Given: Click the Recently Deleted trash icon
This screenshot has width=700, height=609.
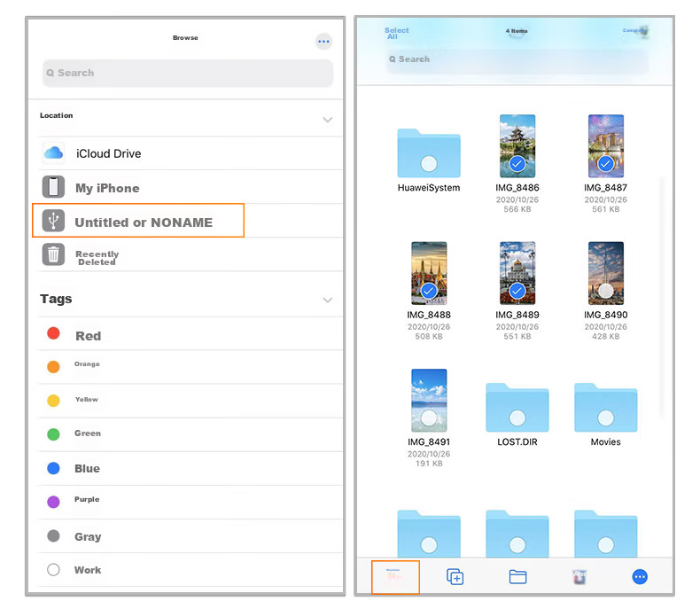Looking at the screenshot, I should (53, 254).
